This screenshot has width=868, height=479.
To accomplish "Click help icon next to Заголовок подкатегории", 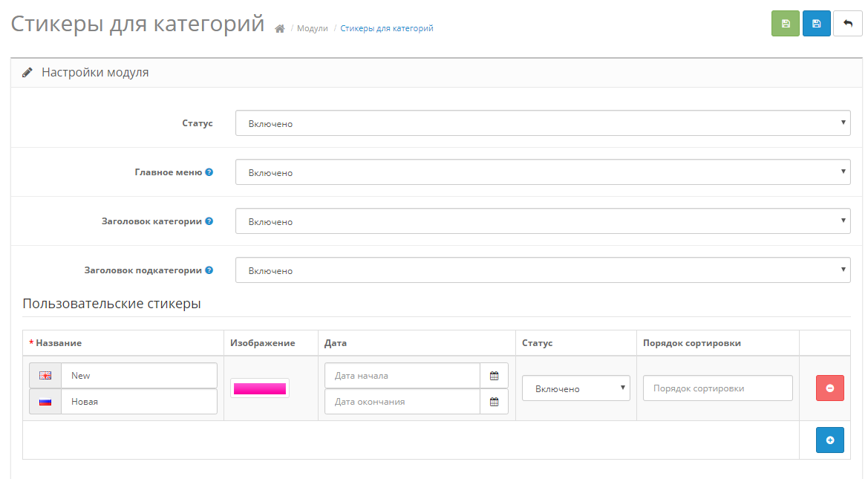I will (x=209, y=270).
